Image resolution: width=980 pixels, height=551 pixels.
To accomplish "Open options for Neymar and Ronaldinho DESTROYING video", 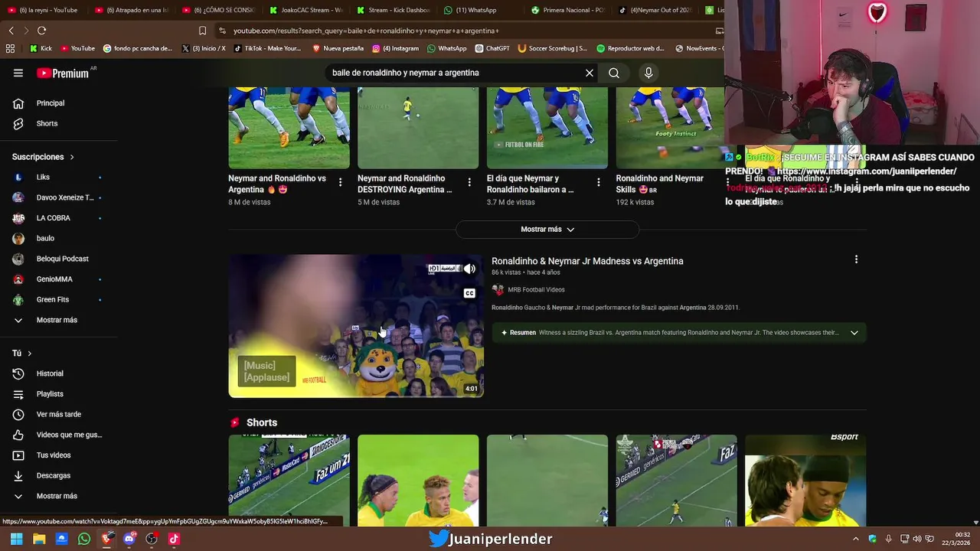I will click(469, 182).
